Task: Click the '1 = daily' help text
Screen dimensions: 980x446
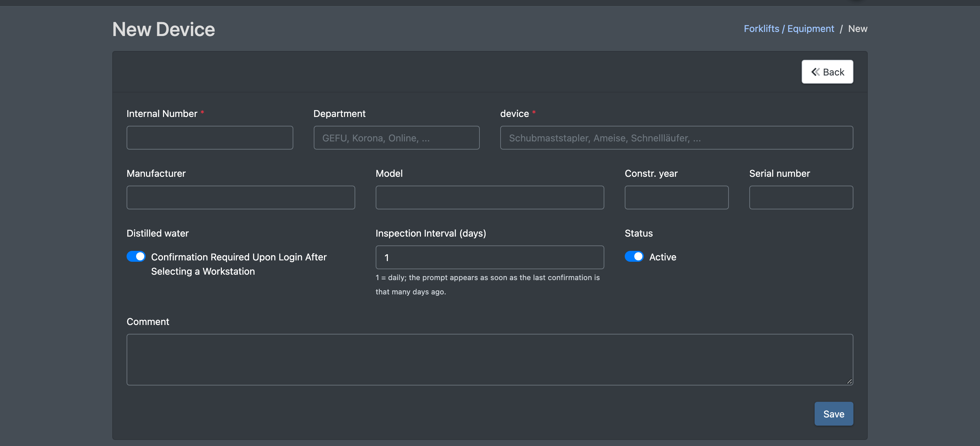Action: pyautogui.click(x=487, y=285)
